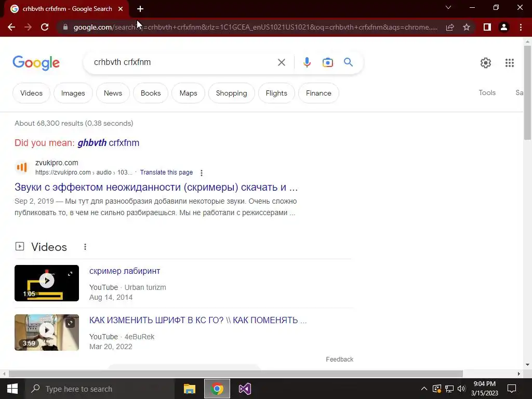Bookmark this tab with star icon

[467, 27]
